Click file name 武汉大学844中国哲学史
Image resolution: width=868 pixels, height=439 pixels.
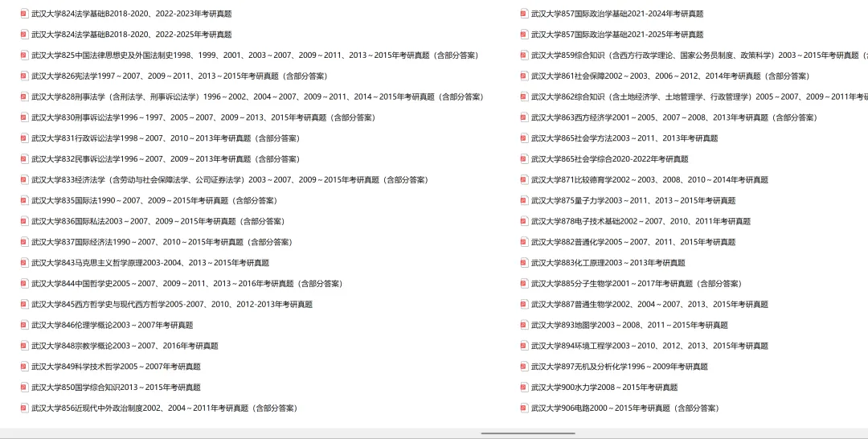pos(186,284)
